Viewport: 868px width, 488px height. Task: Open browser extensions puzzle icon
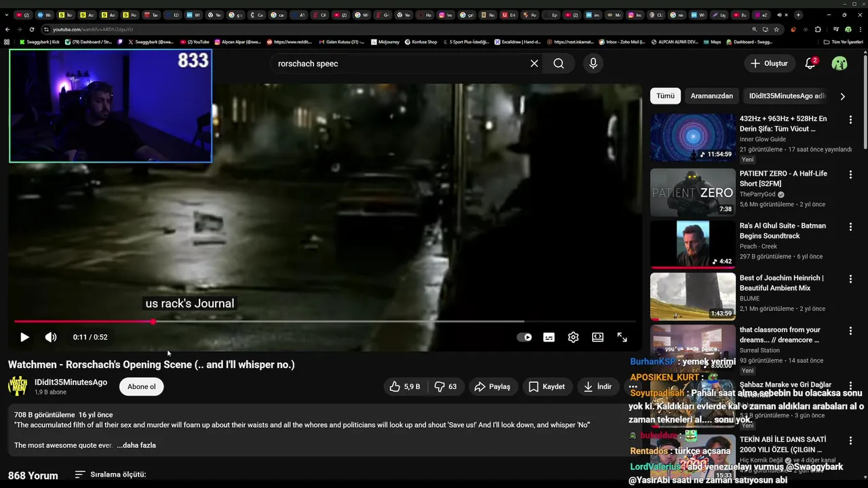coord(818,30)
